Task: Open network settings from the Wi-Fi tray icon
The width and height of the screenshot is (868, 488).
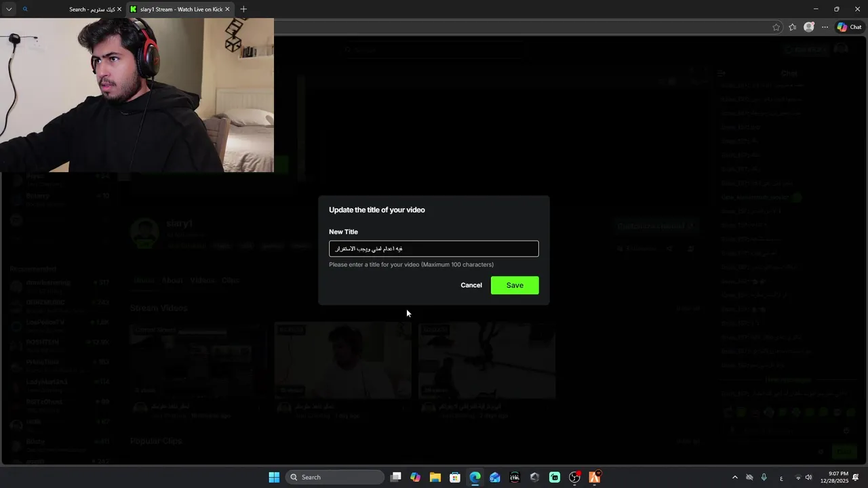Action: 797,477
